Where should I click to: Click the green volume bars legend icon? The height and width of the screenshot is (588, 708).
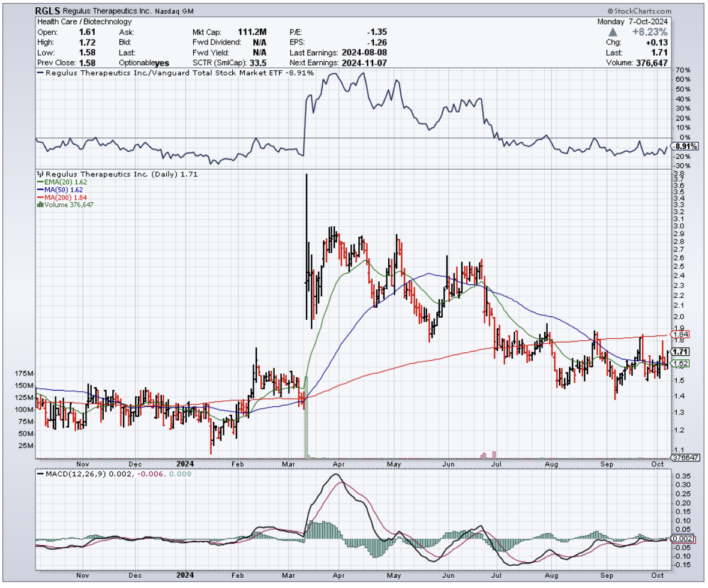point(40,205)
